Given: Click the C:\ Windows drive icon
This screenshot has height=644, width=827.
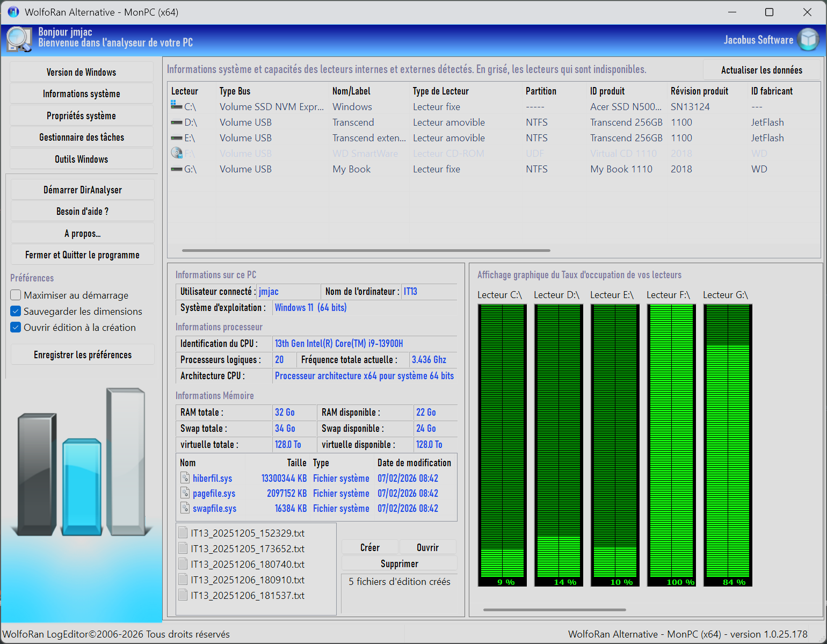Looking at the screenshot, I should coord(176,106).
